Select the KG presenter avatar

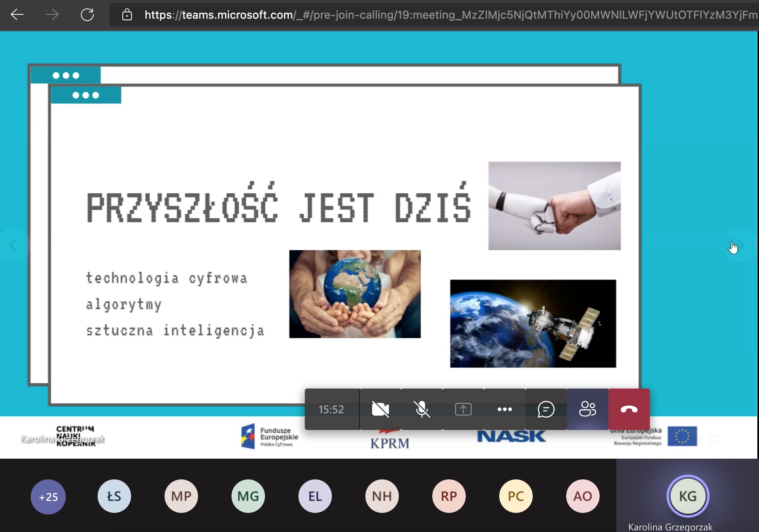(x=688, y=496)
